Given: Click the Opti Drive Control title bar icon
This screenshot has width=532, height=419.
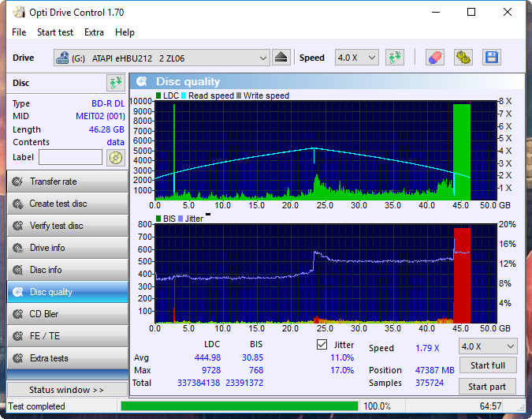Looking at the screenshot, I should coord(19,13).
